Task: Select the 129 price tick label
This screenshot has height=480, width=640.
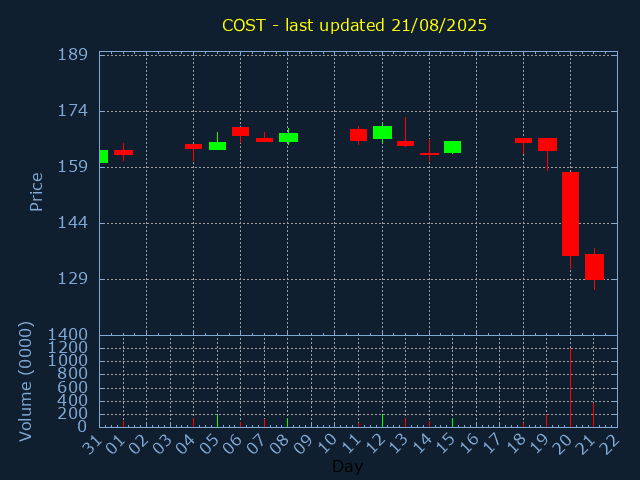Action: (x=73, y=279)
